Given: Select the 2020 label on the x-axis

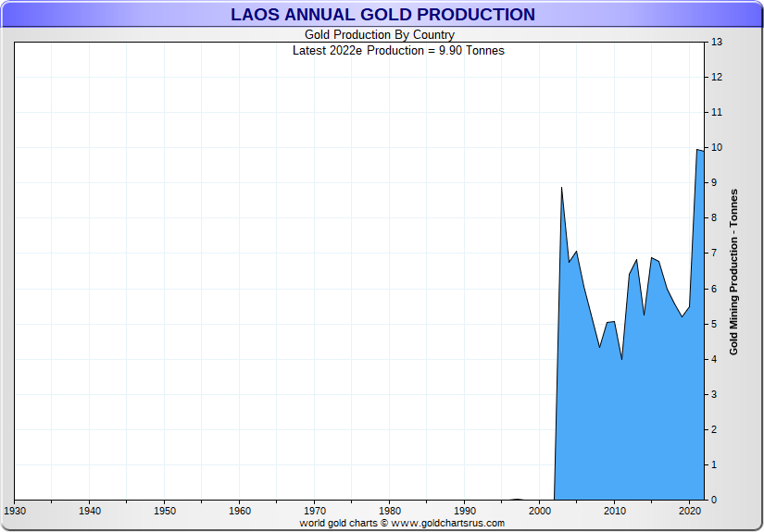Looking at the screenshot, I should click(690, 511).
